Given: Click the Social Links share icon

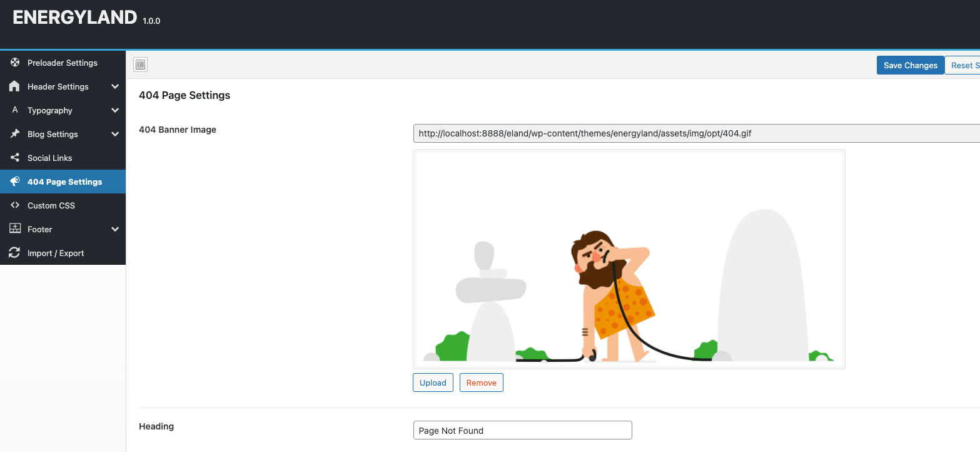Looking at the screenshot, I should point(15,158).
